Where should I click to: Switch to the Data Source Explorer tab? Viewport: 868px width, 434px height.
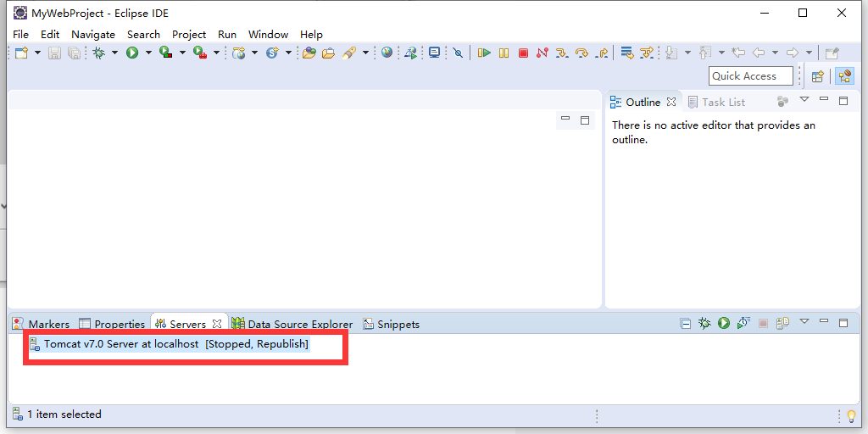pos(292,324)
